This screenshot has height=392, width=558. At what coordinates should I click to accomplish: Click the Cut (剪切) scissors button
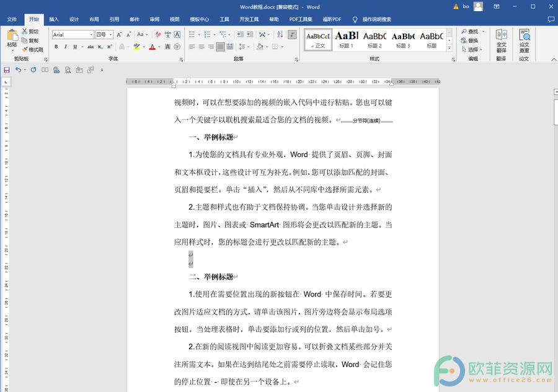point(30,32)
